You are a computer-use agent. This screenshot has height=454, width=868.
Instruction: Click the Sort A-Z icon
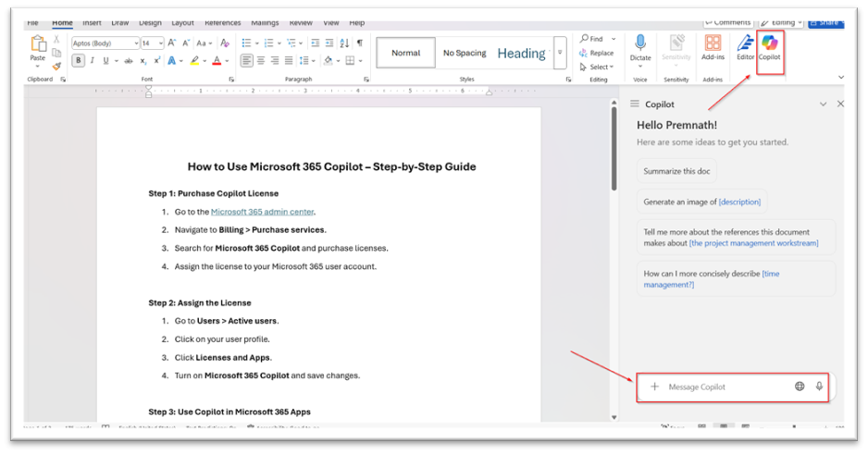point(344,43)
